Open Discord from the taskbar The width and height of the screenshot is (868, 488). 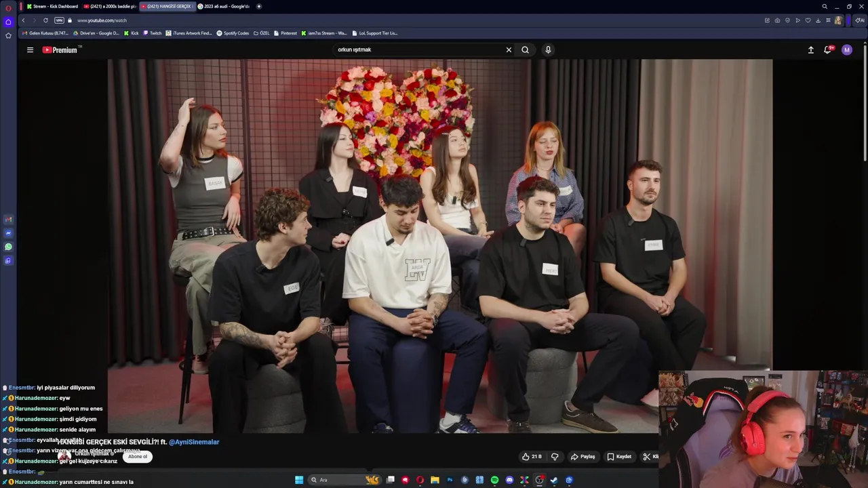tap(510, 480)
